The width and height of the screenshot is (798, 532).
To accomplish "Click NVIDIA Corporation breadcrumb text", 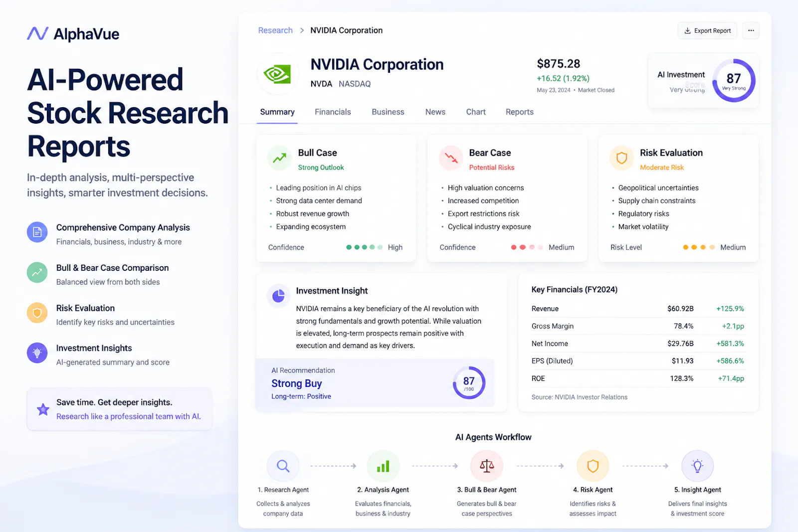I will [x=346, y=30].
